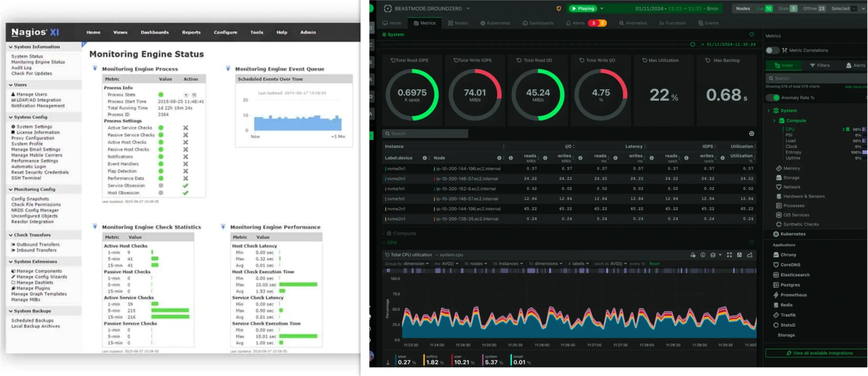Click the steal legend color bar
Screen dimensions: 868x376
click(396, 360)
